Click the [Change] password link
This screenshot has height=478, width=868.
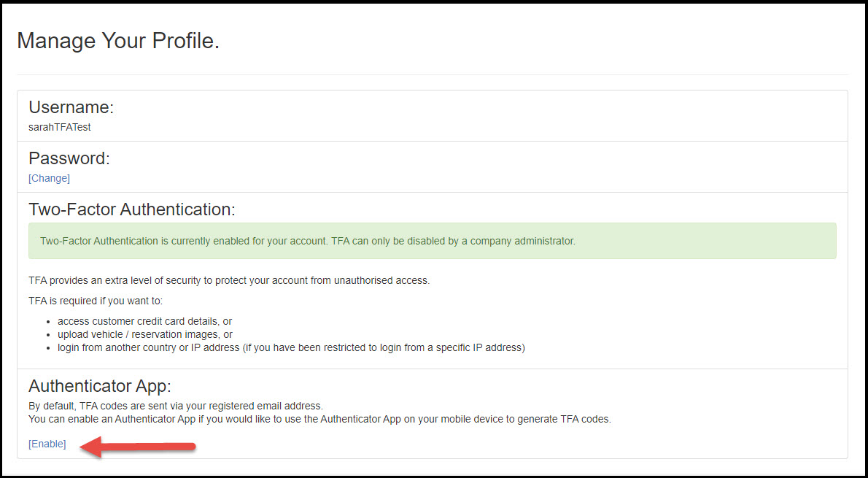pyautogui.click(x=49, y=178)
